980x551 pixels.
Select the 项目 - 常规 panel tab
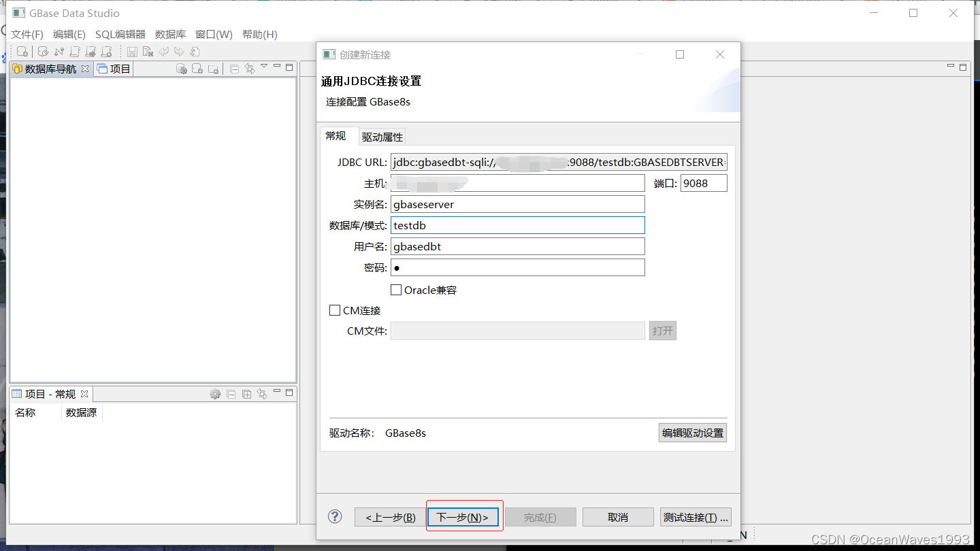point(50,394)
